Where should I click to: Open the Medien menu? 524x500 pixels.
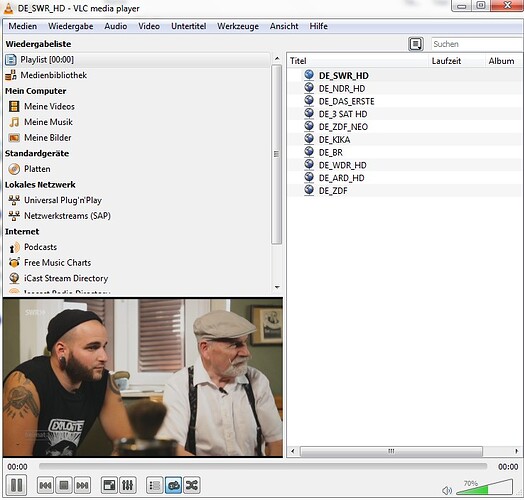pyautogui.click(x=23, y=26)
